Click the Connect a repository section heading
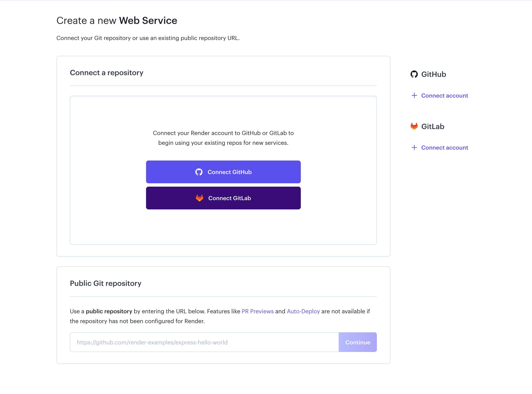 click(x=106, y=73)
